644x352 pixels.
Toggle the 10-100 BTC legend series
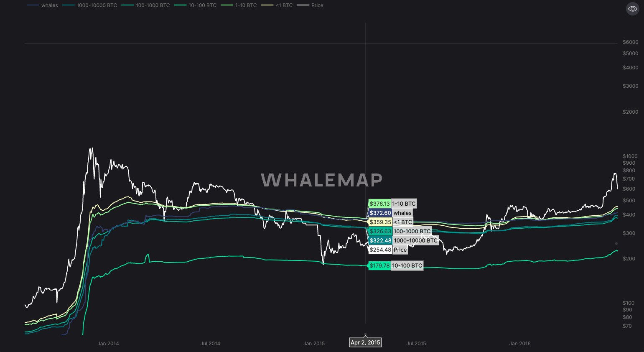196,5
